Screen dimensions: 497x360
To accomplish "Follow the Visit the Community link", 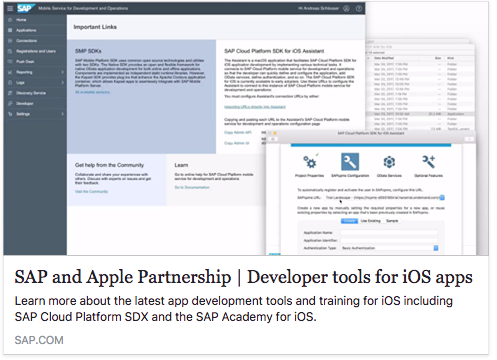I will coord(91,192).
